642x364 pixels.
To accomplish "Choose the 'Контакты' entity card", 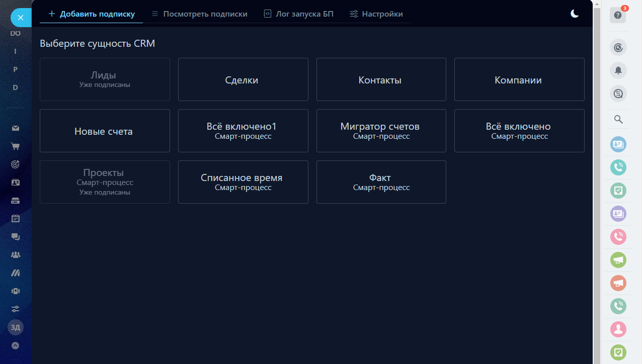I will point(381,79).
